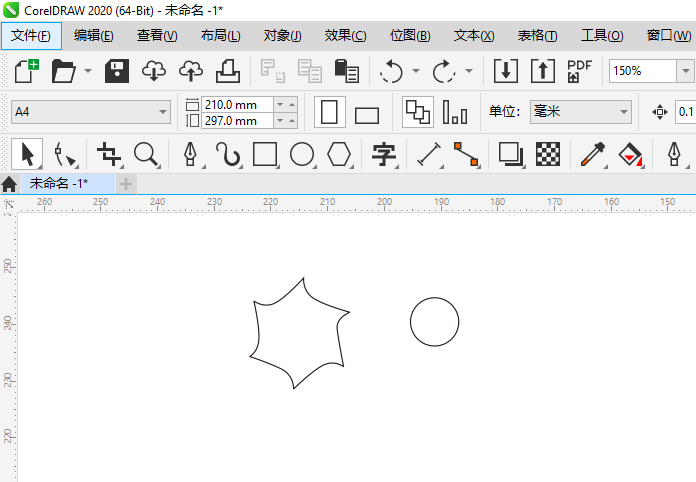
Task: Select the Connector tool
Action: point(466,154)
